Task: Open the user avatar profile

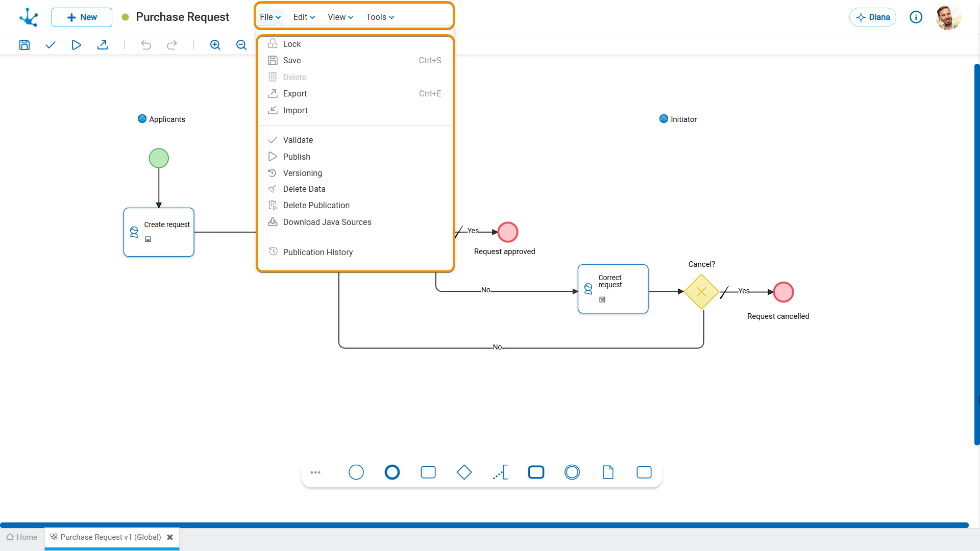Action: point(948,17)
